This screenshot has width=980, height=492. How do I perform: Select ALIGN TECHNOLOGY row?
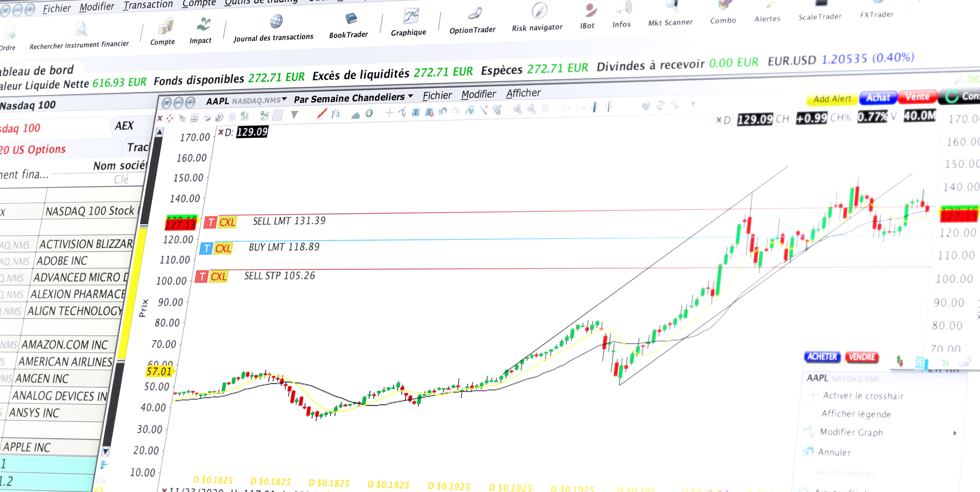[75, 311]
